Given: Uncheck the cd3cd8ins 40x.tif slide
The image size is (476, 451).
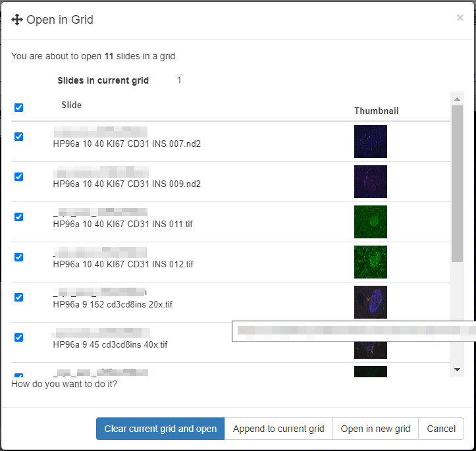Looking at the screenshot, I should point(18,337).
